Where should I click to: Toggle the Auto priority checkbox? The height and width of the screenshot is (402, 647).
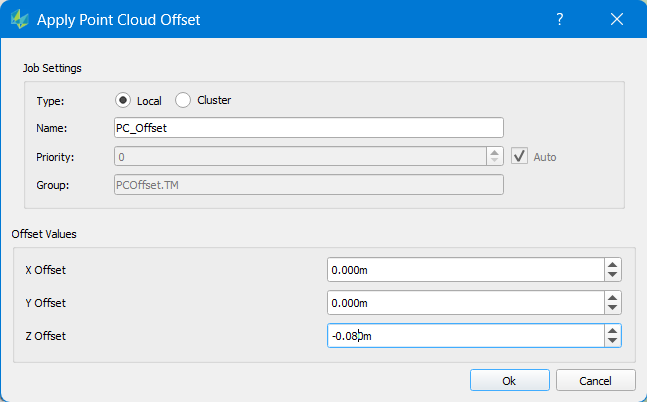tap(519, 156)
